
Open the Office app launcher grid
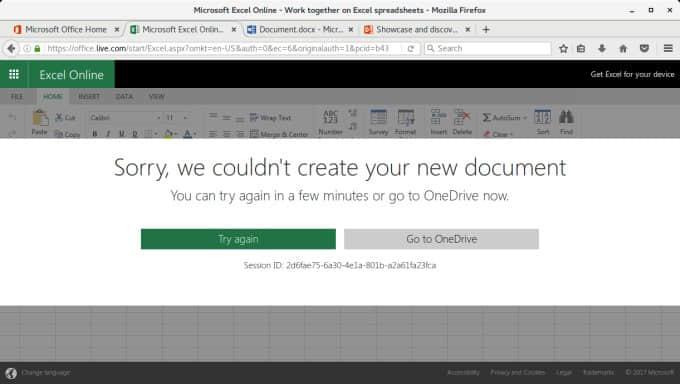[x=14, y=74]
